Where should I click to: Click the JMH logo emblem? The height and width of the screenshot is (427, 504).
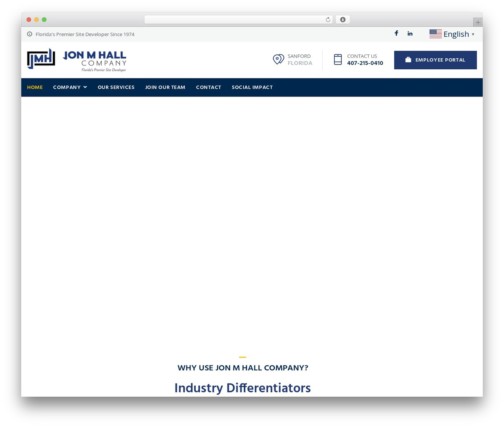[41, 59]
